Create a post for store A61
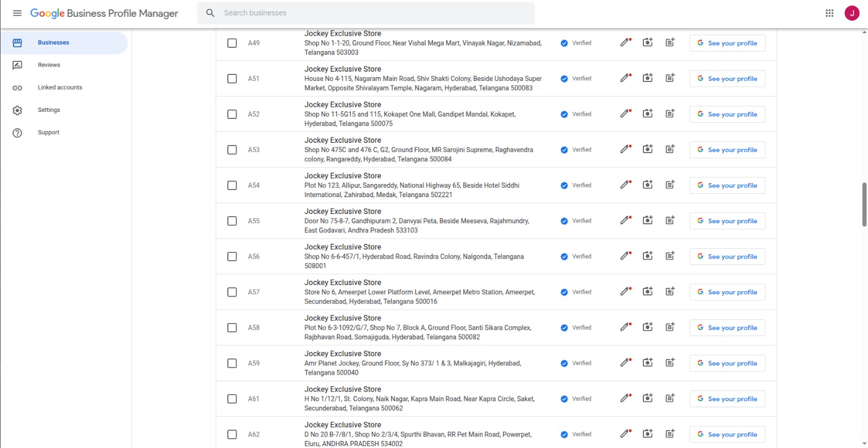The image size is (868, 448). pos(670,398)
